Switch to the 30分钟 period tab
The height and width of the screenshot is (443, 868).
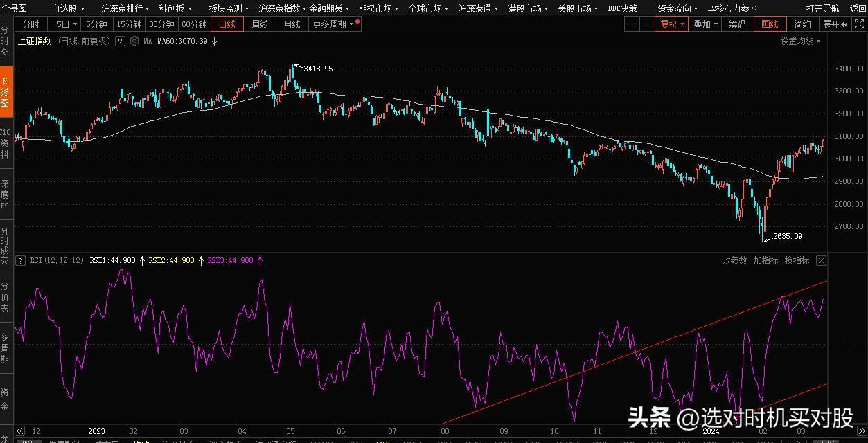pos(162,24)
